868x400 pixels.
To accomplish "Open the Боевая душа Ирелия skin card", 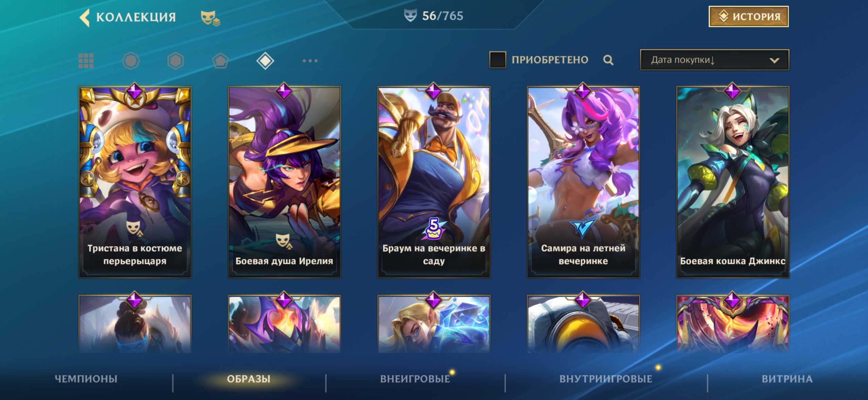I will (284, 182).
